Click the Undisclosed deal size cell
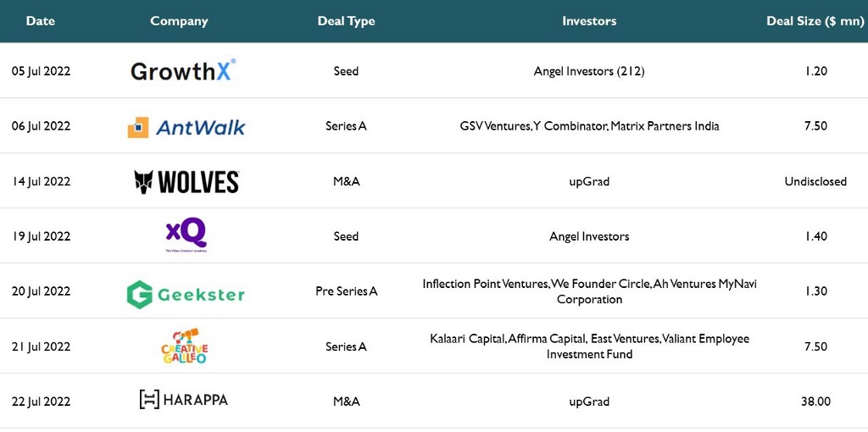Viewport: 868px width, 432px height. 815,181
